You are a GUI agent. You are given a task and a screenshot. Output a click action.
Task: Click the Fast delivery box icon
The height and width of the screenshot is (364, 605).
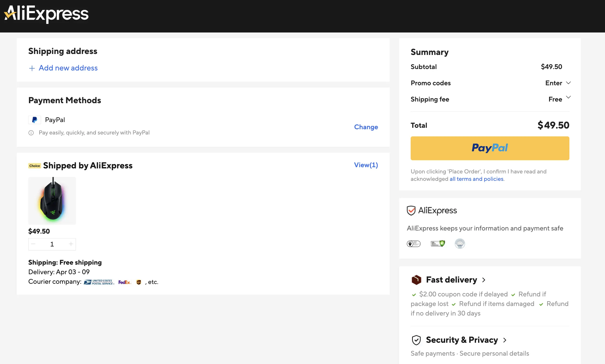coord(416,280)
